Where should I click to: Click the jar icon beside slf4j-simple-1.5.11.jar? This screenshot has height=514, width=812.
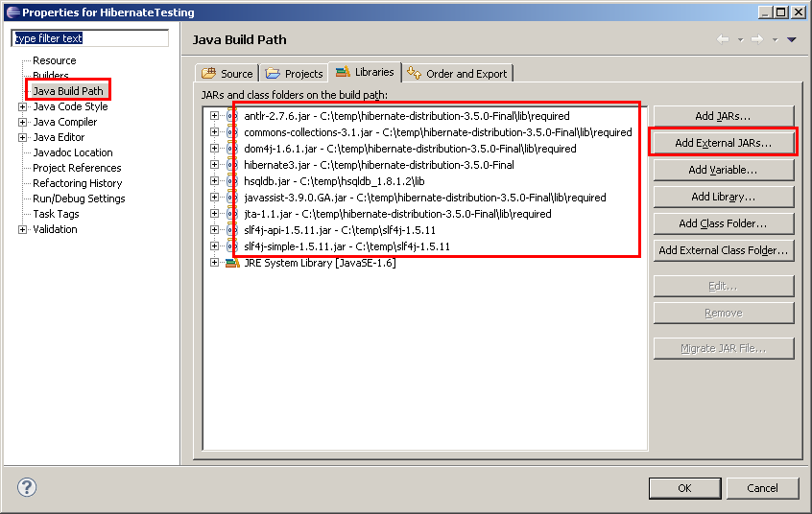(231, 246)
